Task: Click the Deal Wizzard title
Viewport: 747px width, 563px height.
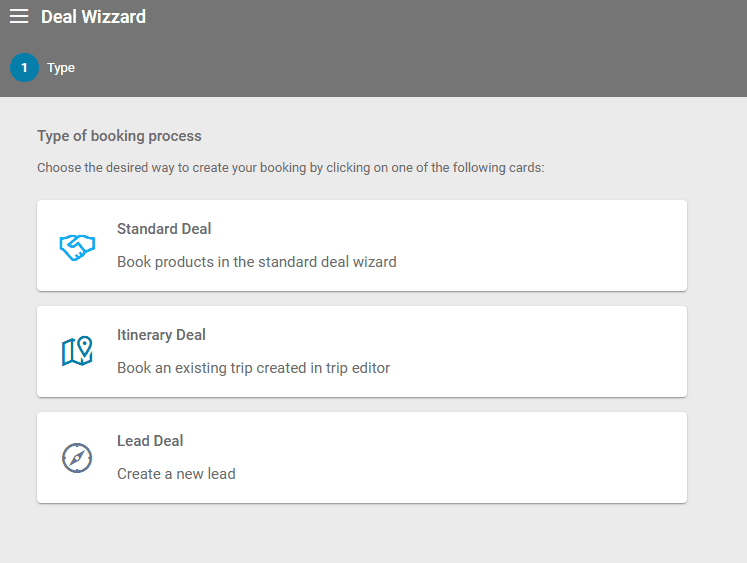Action: point(93,17)
